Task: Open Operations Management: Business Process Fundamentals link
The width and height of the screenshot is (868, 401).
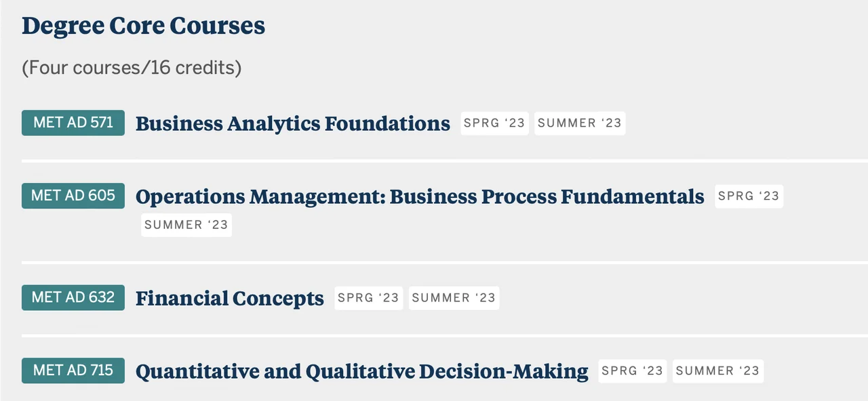Action: 420,197
